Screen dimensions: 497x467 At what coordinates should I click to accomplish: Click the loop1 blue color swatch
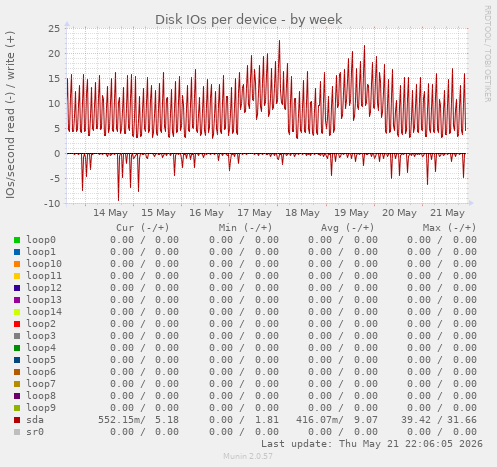coord(17,252)
